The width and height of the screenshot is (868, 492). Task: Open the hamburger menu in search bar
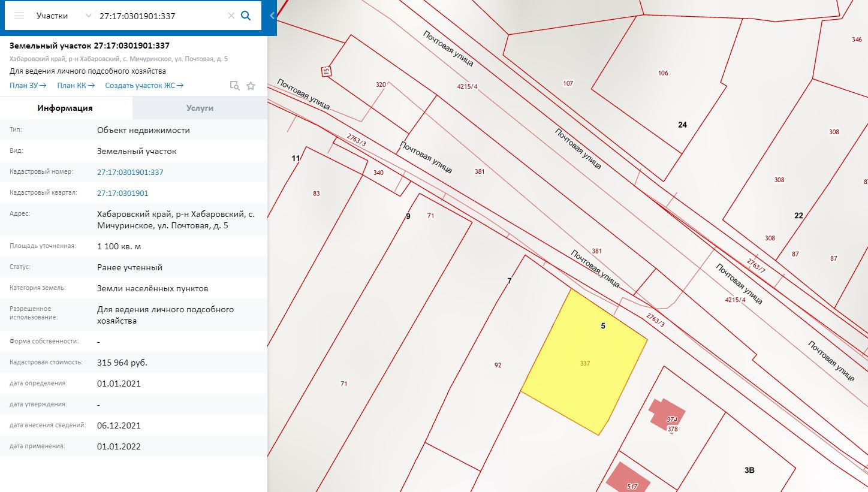click(19, 16)
